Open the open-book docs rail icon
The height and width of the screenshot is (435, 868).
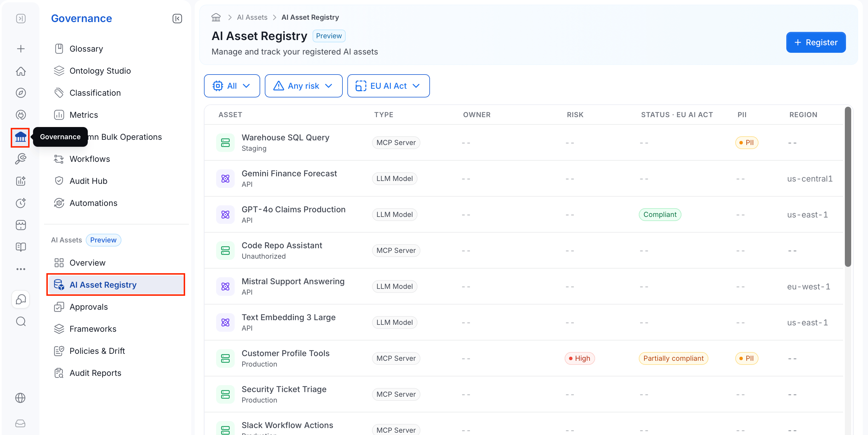[21, 247]
